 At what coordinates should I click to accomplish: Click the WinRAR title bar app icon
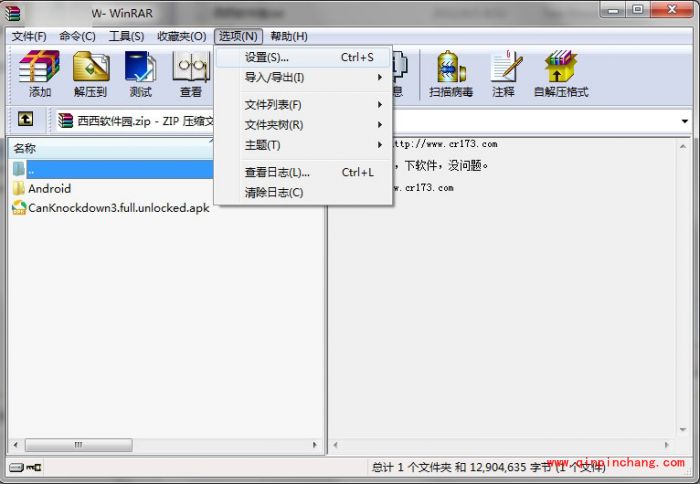click(12, 13)
